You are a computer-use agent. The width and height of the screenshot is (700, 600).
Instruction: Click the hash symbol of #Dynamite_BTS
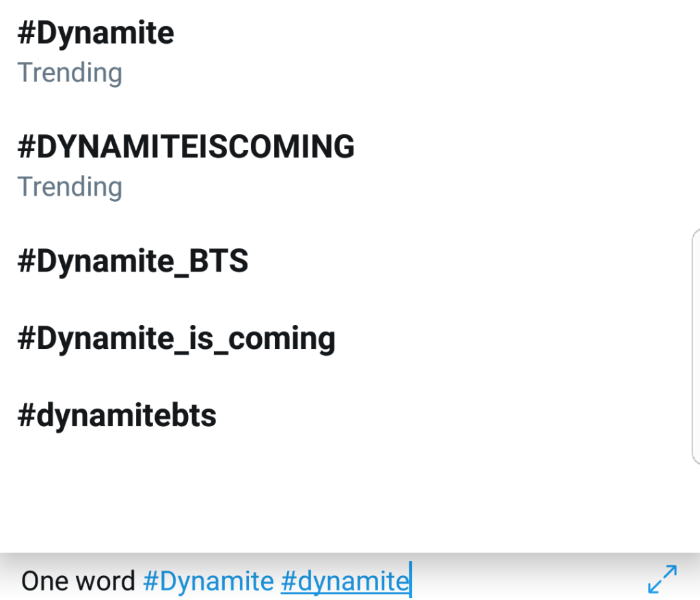pyautogui.click(x=26, y=261)
